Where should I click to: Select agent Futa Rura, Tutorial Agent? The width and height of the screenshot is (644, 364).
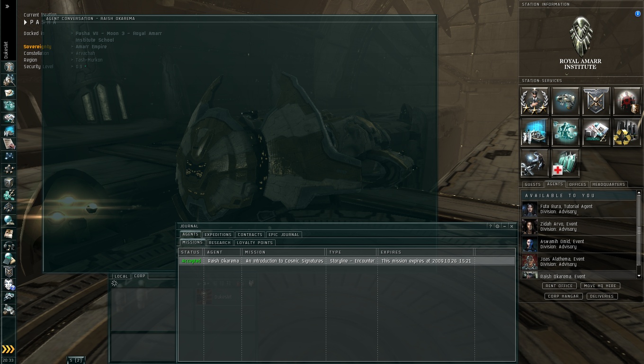(x=579, y=209)
